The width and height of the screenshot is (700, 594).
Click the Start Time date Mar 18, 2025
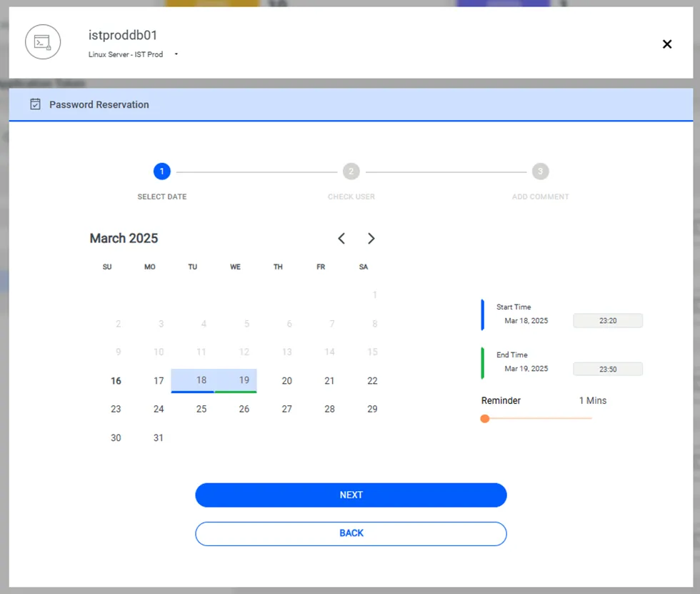click(526, 321)
